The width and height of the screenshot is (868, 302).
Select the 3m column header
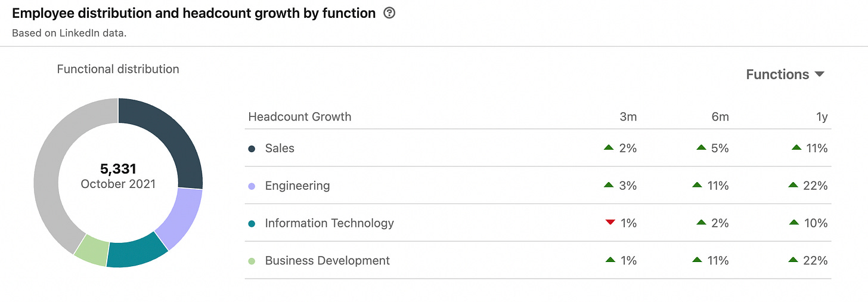(x=628, y=117)
